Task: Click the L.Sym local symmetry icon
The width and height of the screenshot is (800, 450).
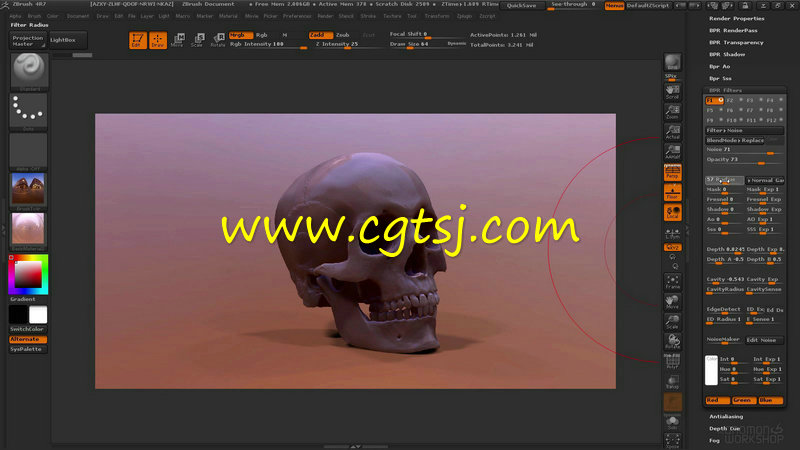Action: (672, 233)
